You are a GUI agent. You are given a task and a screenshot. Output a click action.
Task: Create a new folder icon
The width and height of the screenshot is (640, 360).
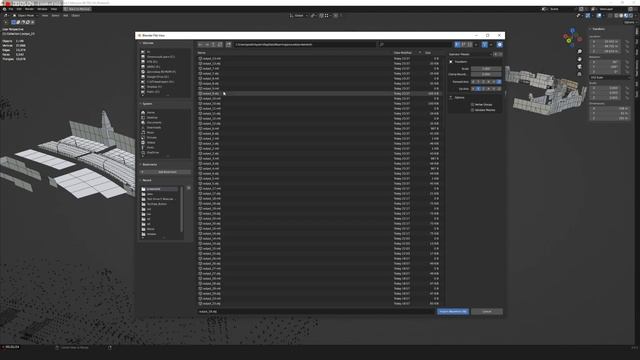pos(229,44)
